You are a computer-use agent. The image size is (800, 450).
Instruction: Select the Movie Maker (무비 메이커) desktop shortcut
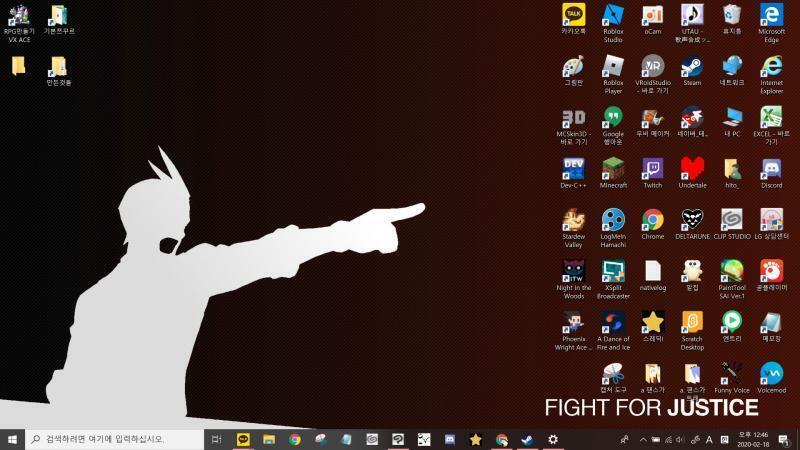pos(653,122)
